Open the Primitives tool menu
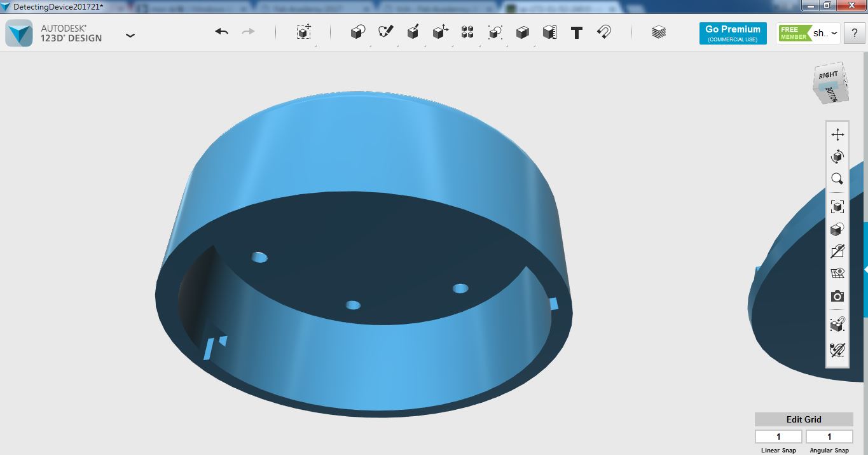 coord(358,32)
